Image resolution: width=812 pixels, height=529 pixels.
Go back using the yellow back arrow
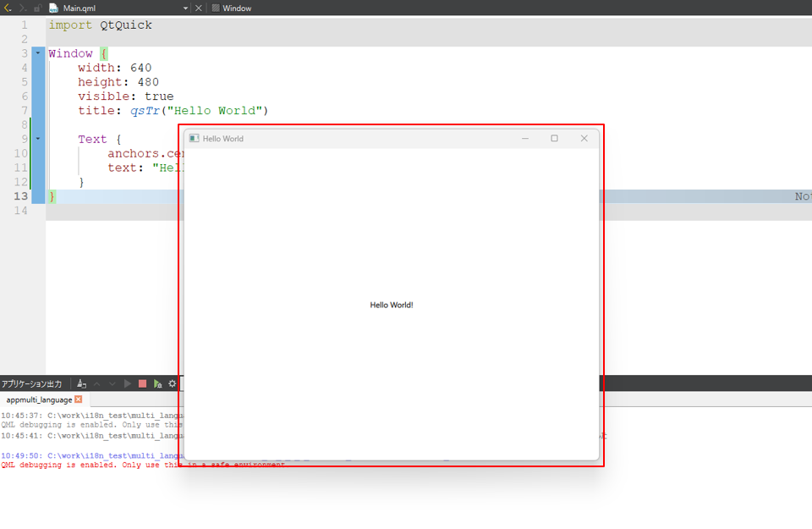tap(8, 8)
